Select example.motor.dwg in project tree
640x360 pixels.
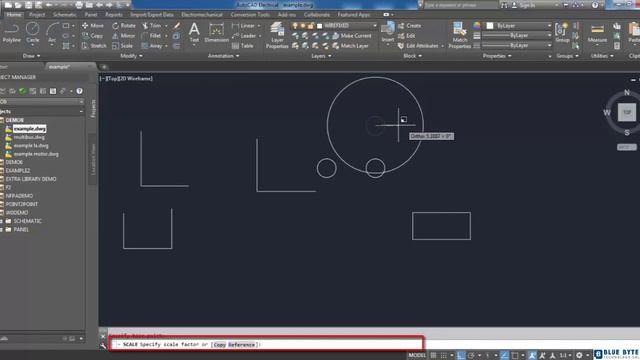point(36,154)
